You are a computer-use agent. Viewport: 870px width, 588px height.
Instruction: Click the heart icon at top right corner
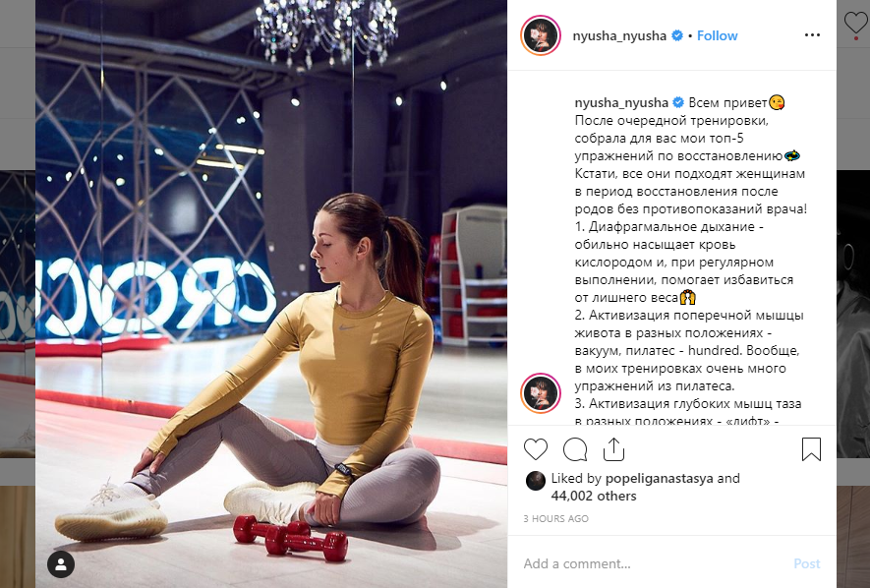tap(855, 24)
